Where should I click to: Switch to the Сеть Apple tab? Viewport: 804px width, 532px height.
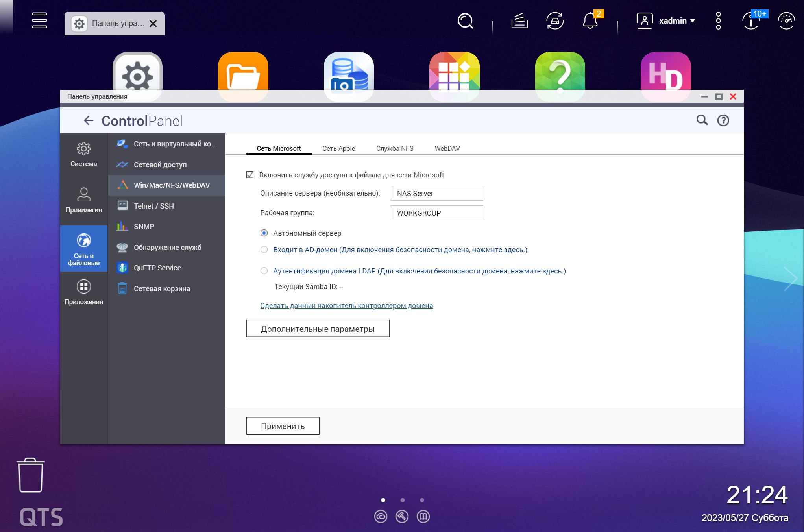pos(338,148)
